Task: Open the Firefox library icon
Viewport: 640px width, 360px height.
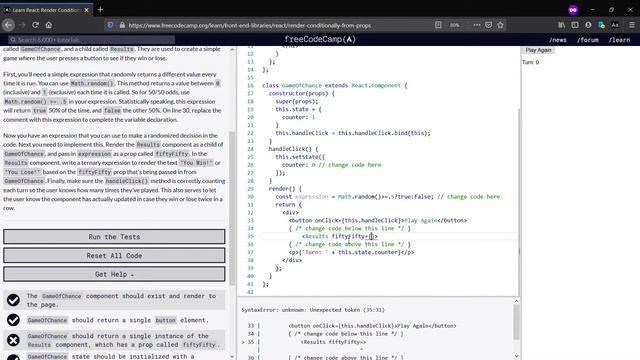Action: 562,25
